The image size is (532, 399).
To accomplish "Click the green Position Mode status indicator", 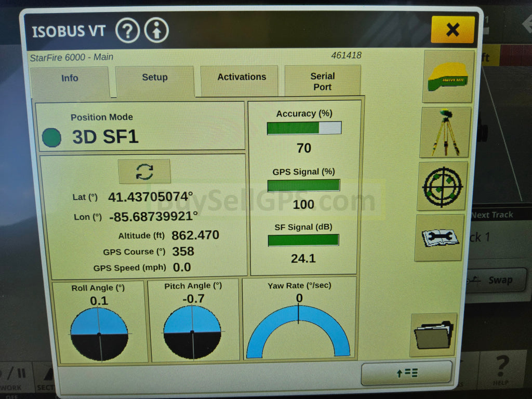I will (x=51, y=137).
